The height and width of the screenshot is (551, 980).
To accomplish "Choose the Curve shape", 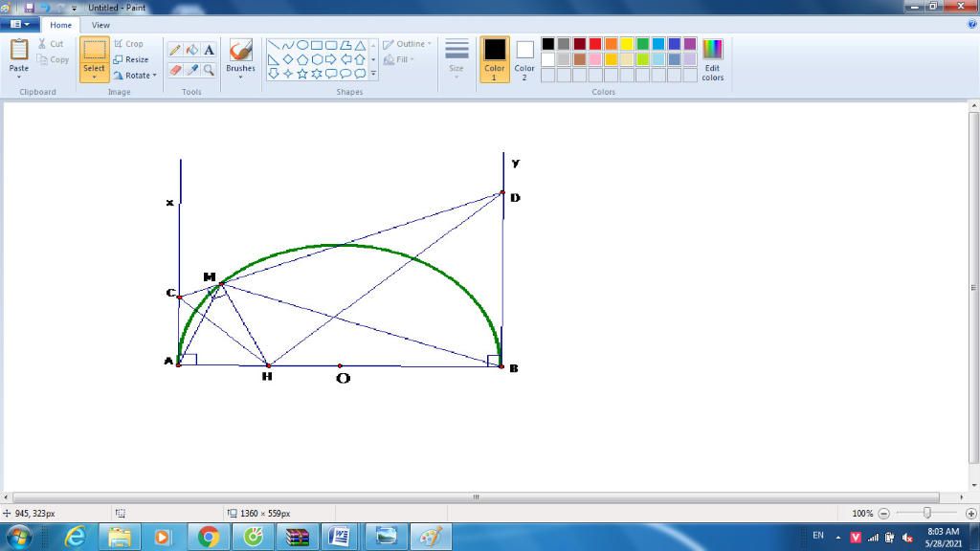I will point(287,45).
